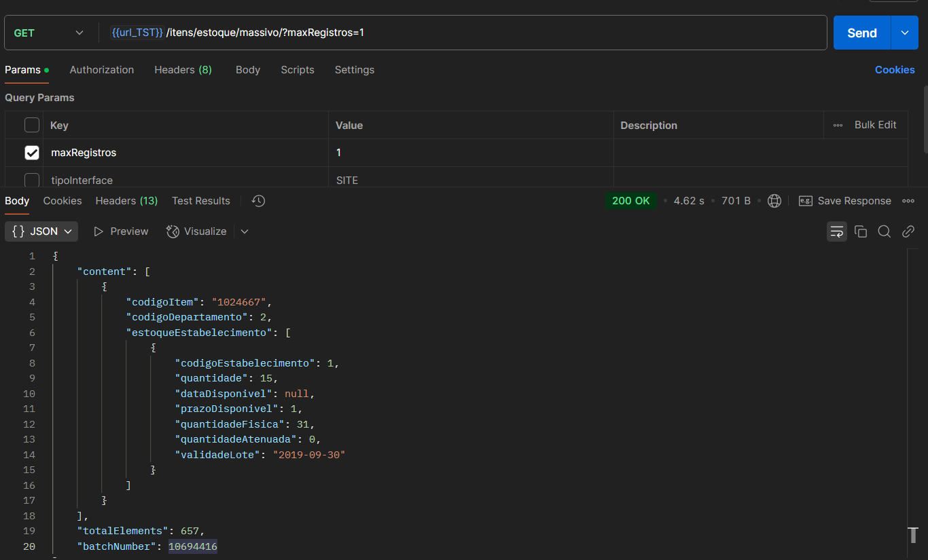Screen dimensions: 928x560
Task: Uncheck the maxRegistros parameter checkbox
Action: pyautogui.click(x=32, y=153)
